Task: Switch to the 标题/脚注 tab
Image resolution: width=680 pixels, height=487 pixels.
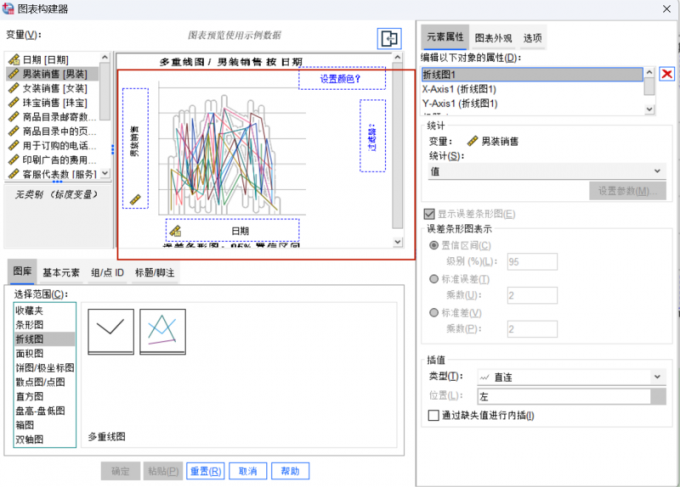Action: point(154,272)
